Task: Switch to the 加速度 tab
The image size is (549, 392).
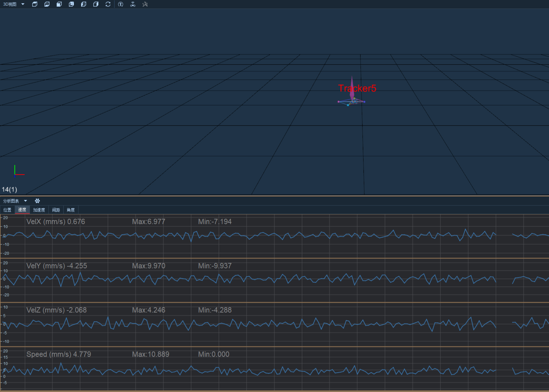Action: pyautogui.click(x=39, y=210)
